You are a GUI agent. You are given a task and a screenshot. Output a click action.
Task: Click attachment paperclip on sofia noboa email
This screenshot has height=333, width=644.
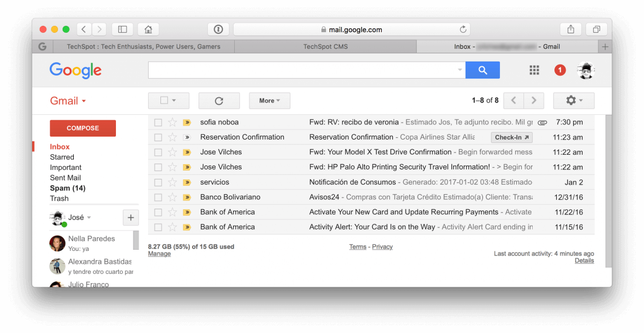coord(542,123)
